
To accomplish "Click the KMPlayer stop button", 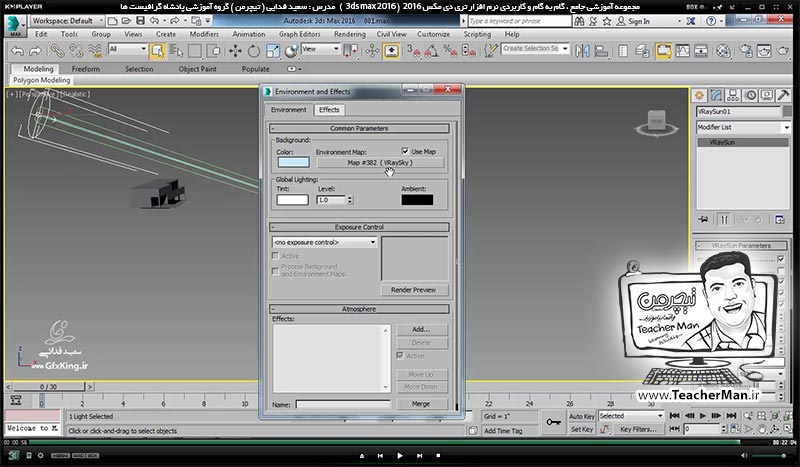I will pos(438,455).
